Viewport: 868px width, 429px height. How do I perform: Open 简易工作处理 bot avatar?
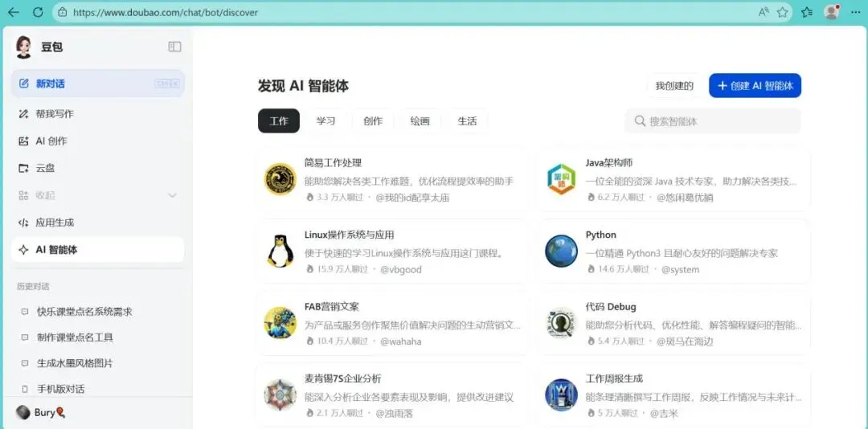coord(280,179)
